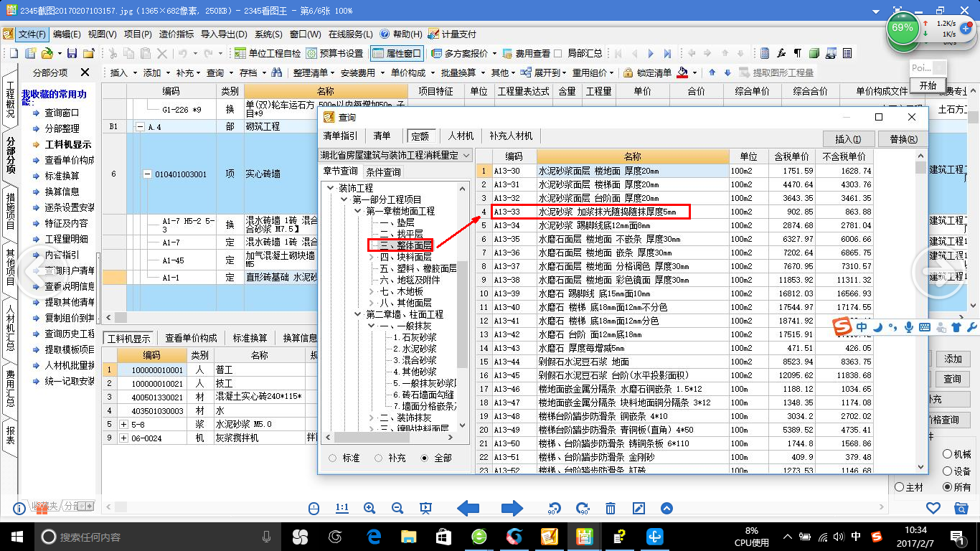Select the 标准 radio button

[x=332, y=458]
